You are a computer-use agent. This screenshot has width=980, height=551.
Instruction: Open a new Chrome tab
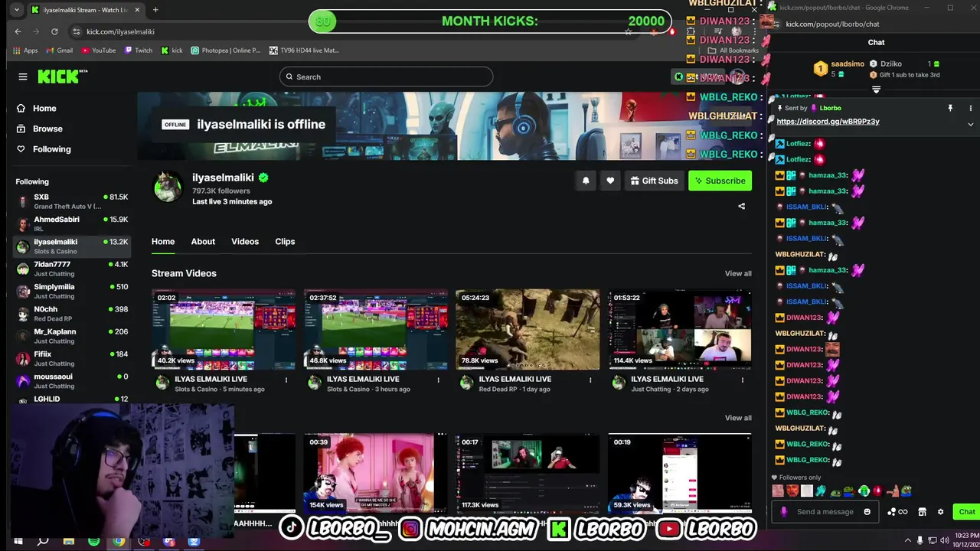(155, 10)
